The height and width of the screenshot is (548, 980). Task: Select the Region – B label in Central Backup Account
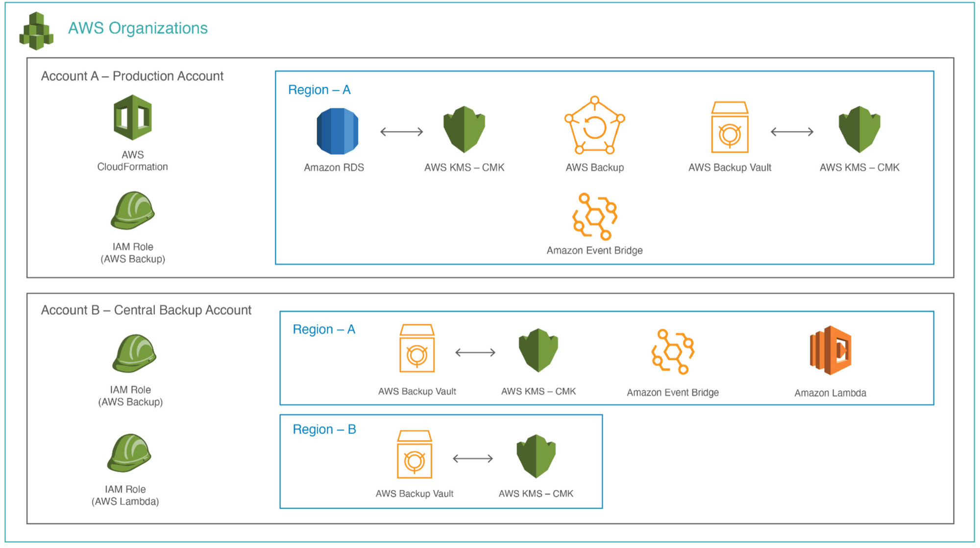click(x=324, y=429)
